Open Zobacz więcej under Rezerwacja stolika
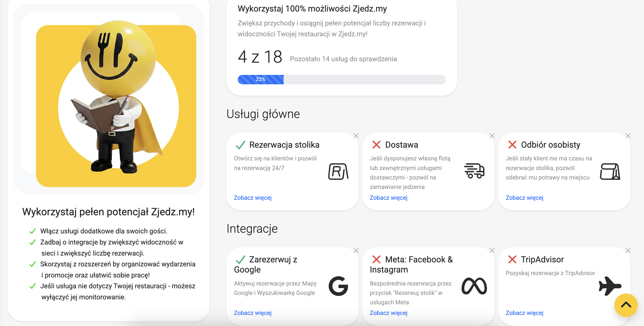 [x=253, y=198]
